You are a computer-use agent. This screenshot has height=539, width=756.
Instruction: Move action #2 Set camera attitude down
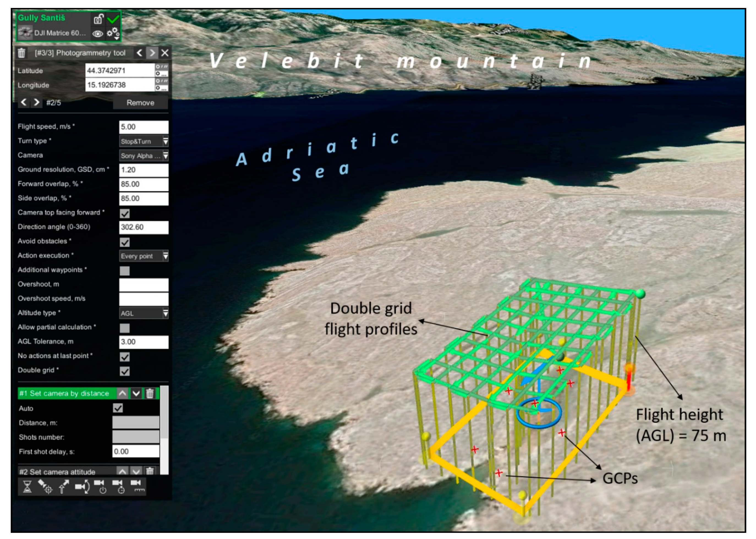pyautogui.click(x=136, y=471)
